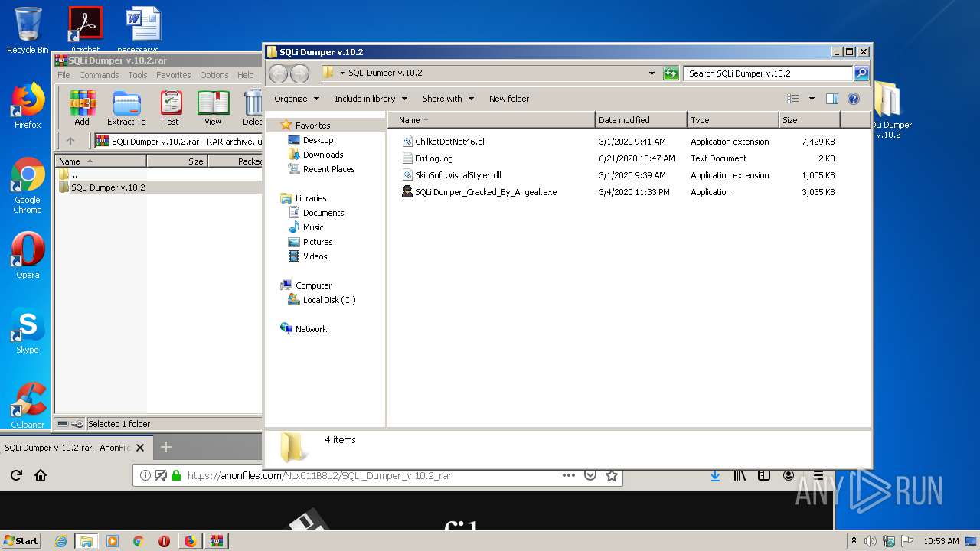Screen dimensions: 980x551
Task: Expand the breadcrumb arrow before SQLi Dumper v.10.2
Action: click(x=343, y=73)
